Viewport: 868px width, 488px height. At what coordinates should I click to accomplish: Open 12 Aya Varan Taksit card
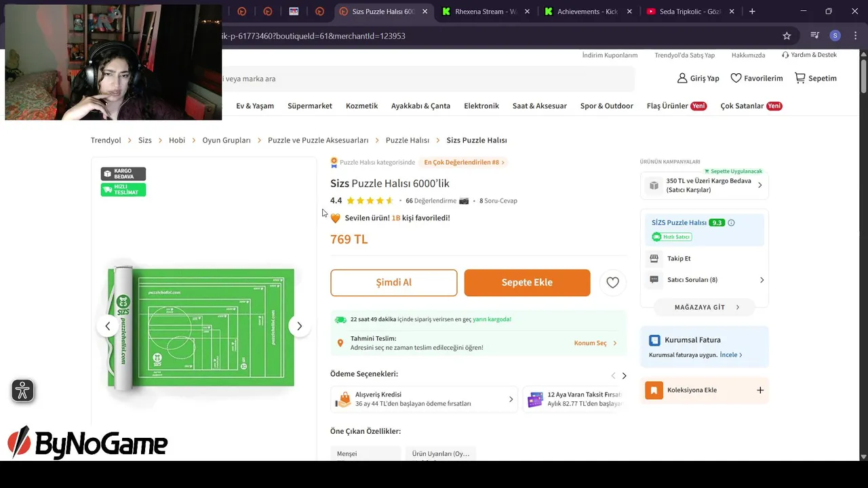574,399
